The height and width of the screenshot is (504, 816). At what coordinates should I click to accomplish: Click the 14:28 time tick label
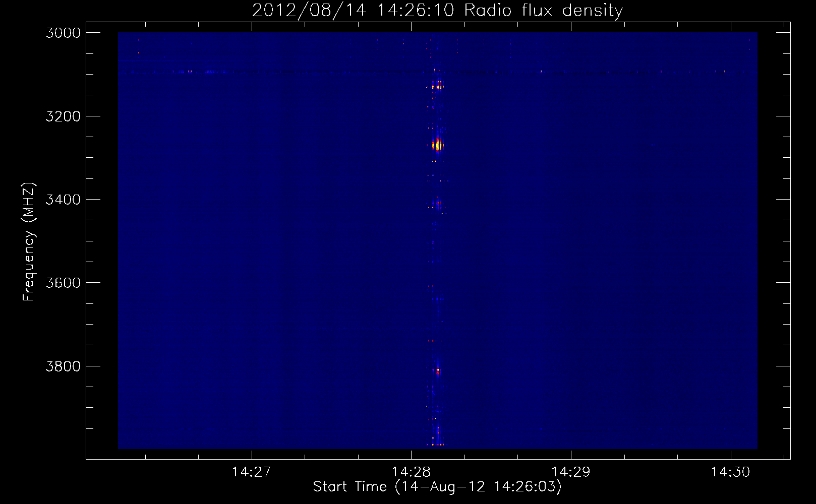(x=411, y=472)
